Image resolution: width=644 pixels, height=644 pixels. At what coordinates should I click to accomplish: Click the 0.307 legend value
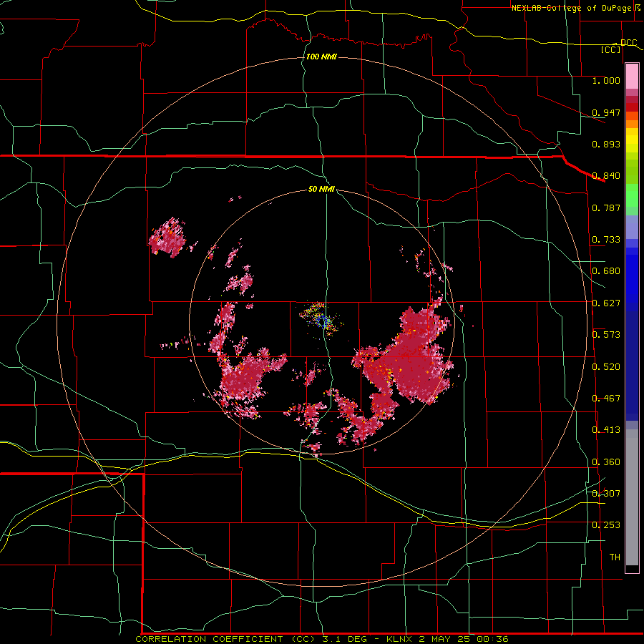click(606, 494)
